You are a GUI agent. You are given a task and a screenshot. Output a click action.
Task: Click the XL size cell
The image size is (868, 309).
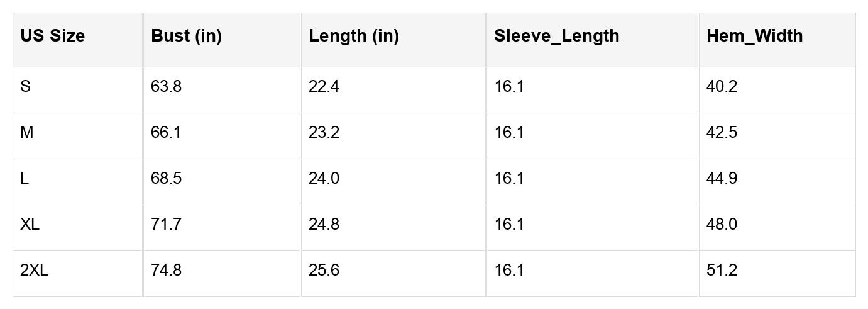point(30,225)
